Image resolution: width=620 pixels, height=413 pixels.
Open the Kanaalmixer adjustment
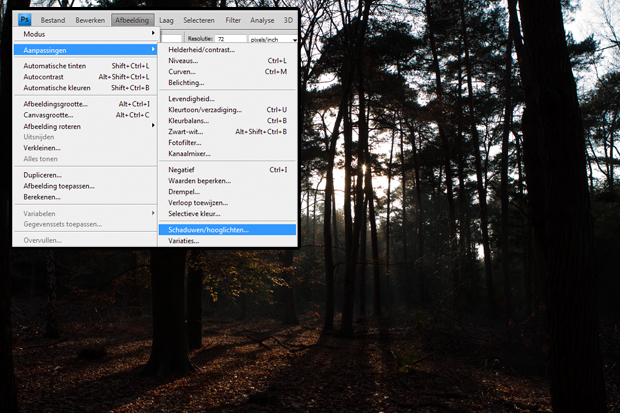pos(227,154)
